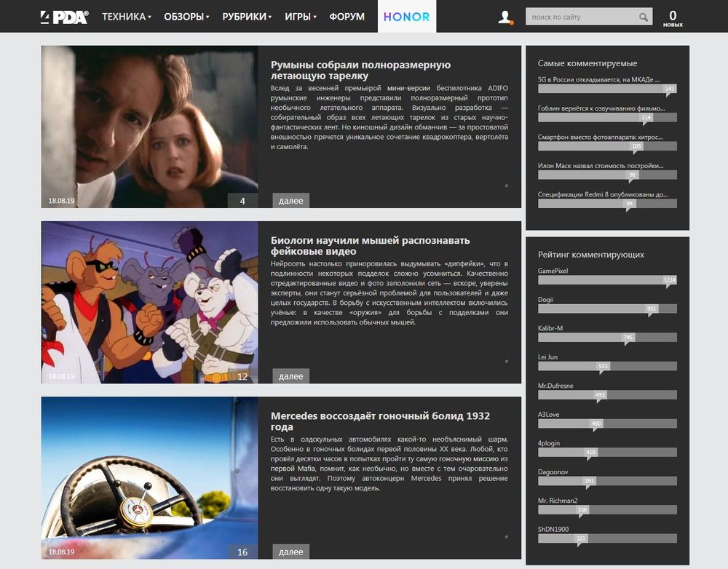The height and width of the screenshot is (569, 728).
Task: Open the HONOR brand tab
Action: 407,17
